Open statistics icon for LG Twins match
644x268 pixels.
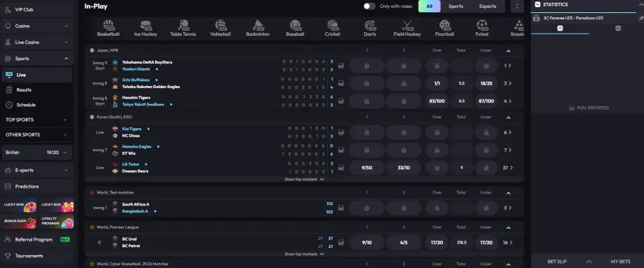click(341, 168)
